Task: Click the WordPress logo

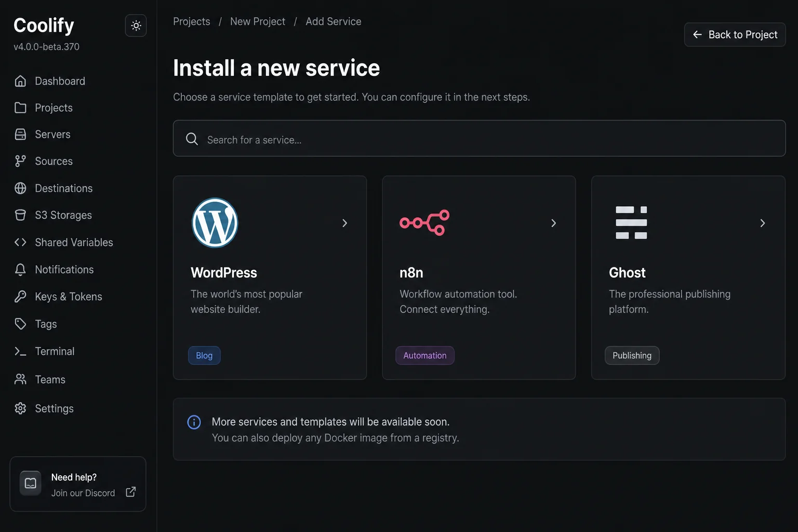Action: click(215, 223)
